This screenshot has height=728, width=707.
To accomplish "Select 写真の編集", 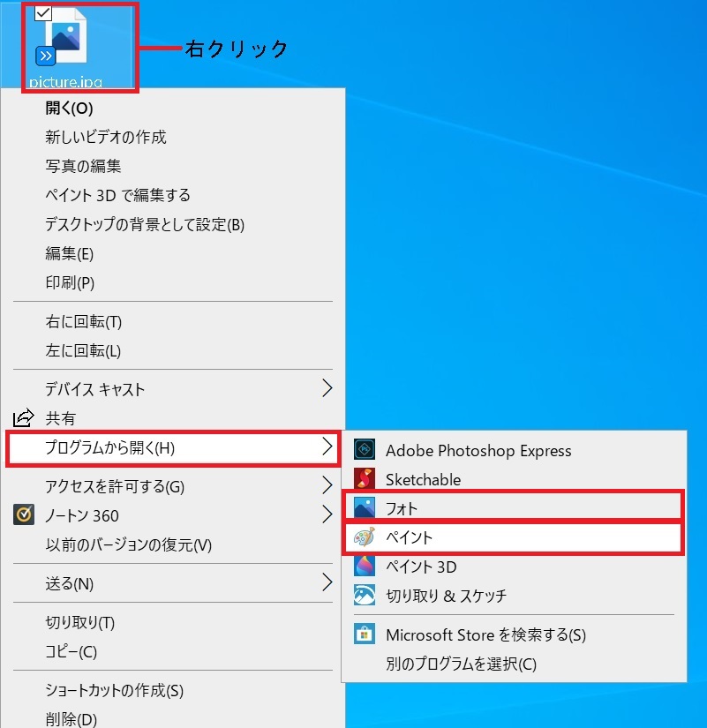I will [x=83, y=166].
